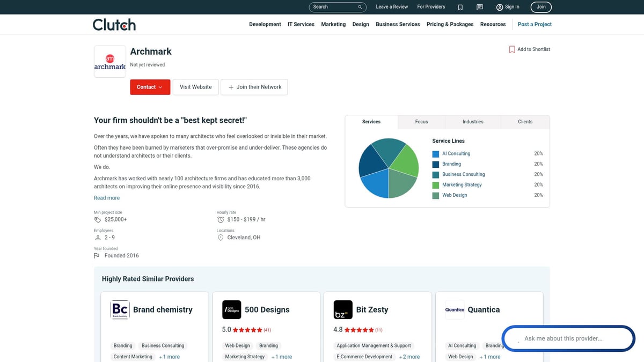Click Leave a Review link

click(392, 7)
